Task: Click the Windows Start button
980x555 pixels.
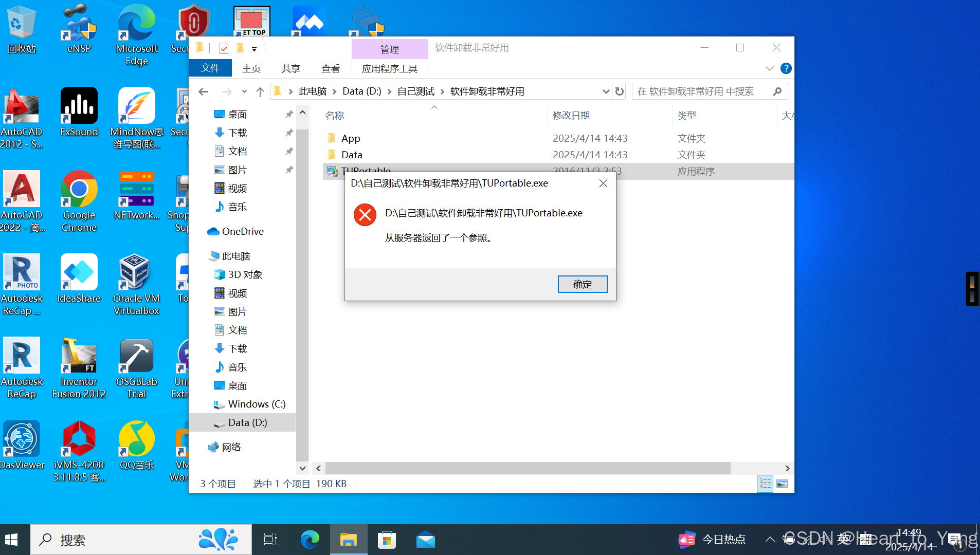Action: (11, 540)
